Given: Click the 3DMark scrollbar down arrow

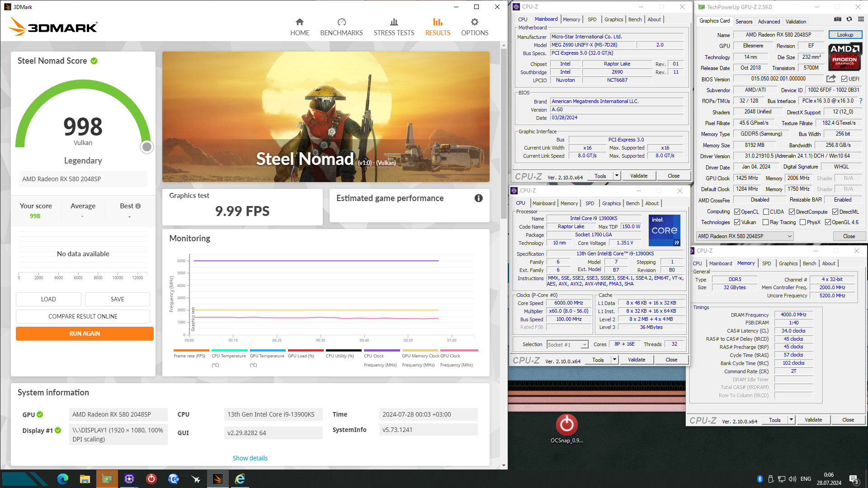Looking at the screenshot, I should click(x=504, y=465).
